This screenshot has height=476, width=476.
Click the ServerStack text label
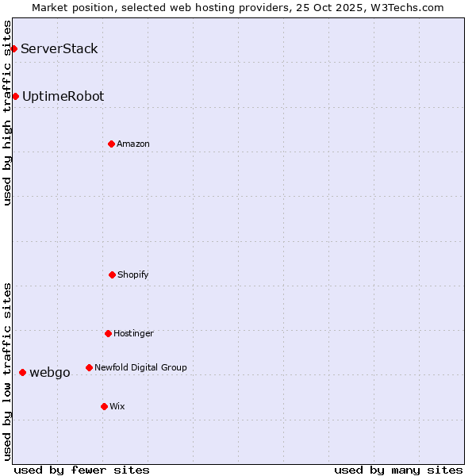(59, 48)
